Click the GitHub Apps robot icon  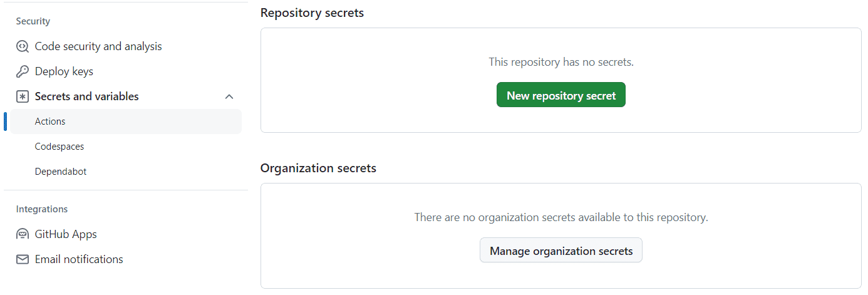tap(23, 234)
